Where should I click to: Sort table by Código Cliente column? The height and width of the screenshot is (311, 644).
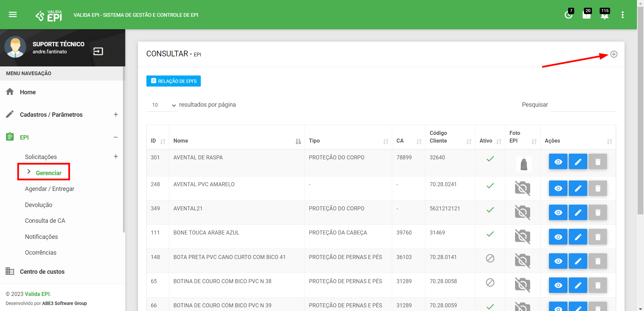(x=450, y=137)
